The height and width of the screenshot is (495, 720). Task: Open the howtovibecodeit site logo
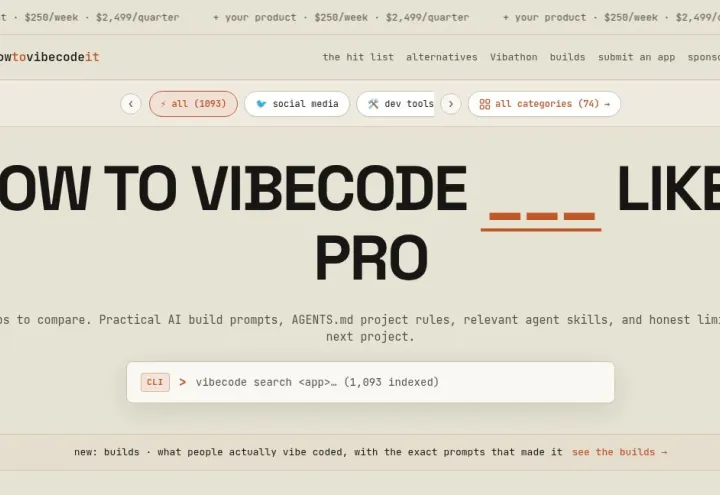pyautogui.click(x=49, y=57)
